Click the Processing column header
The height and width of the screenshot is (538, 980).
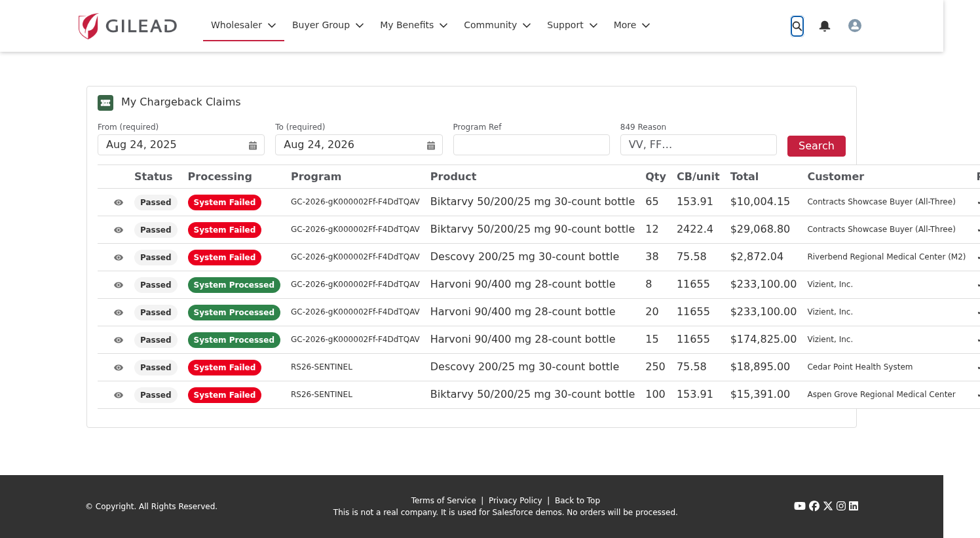coord(220,177)
